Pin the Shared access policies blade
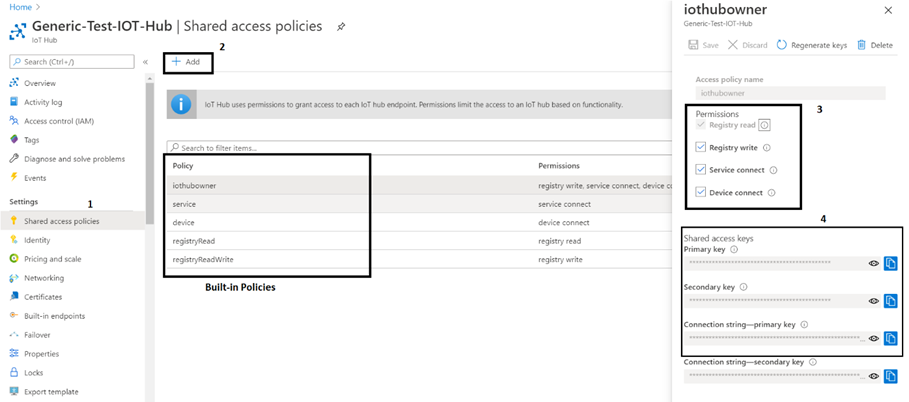 [342, 26]
